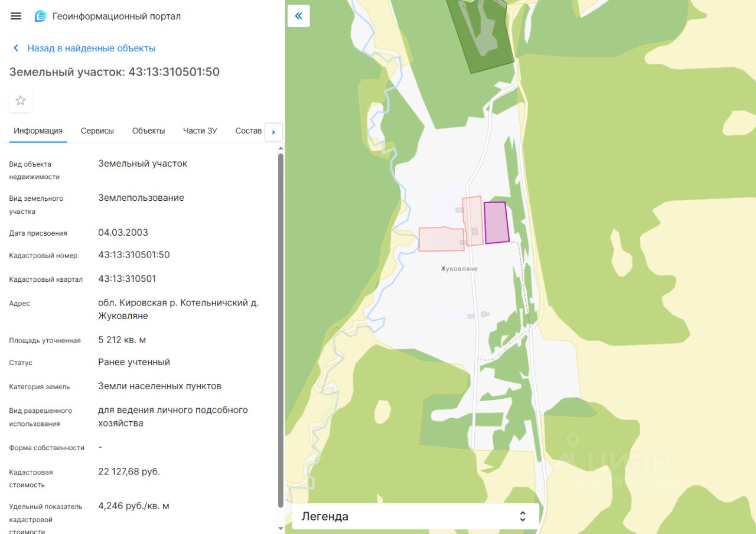
Task: Open the hamburger main menu
Action: [16, 16]
